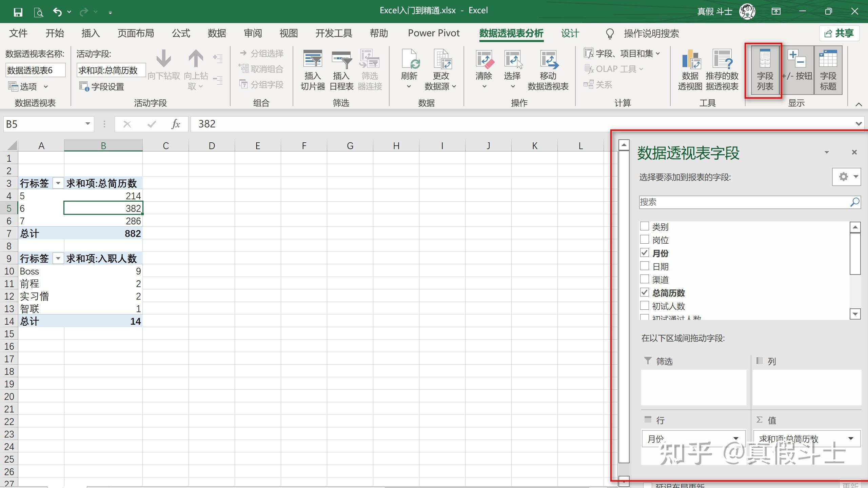Uncheck the 月份 field checkbox
The height and width of the screenshot is (488, 868).
coord(644,253)
